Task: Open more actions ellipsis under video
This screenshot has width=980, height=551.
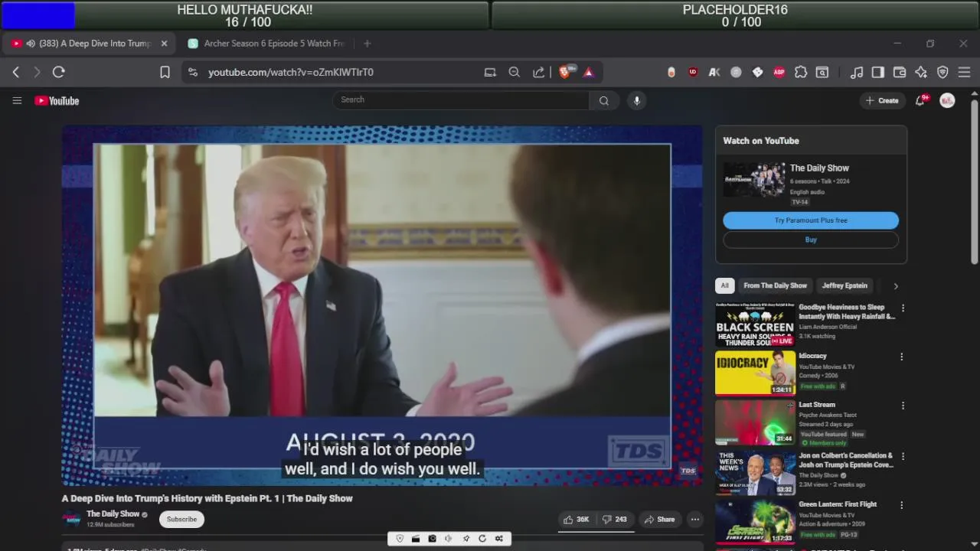Action: [695, 520]
